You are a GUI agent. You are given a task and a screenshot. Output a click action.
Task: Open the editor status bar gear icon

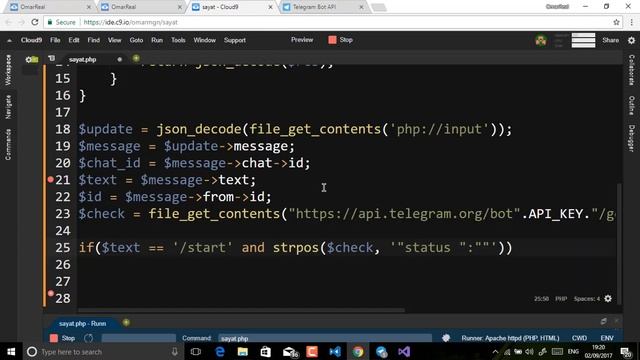608,299
